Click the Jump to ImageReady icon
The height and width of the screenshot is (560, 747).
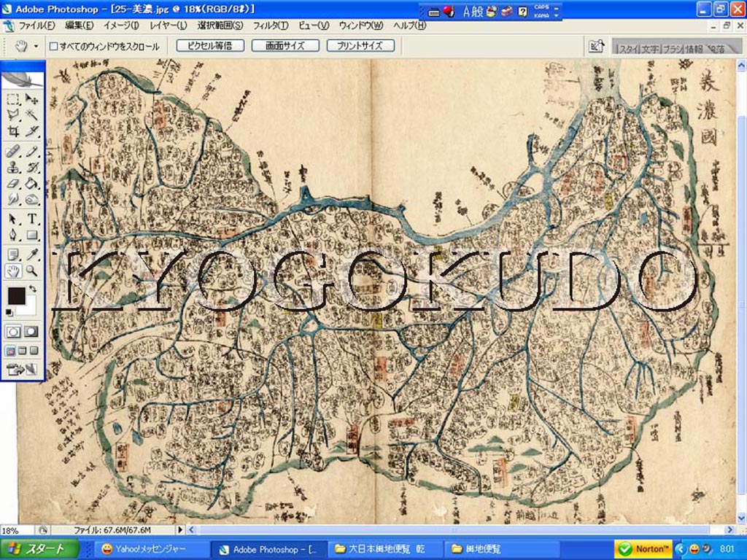click(22, 369)
